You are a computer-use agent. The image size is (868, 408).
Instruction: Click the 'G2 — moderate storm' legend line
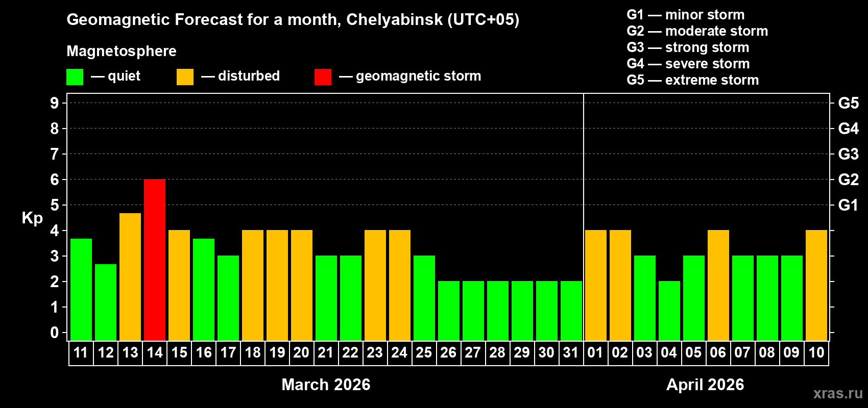pyautogui.click(x=697, y=31)
